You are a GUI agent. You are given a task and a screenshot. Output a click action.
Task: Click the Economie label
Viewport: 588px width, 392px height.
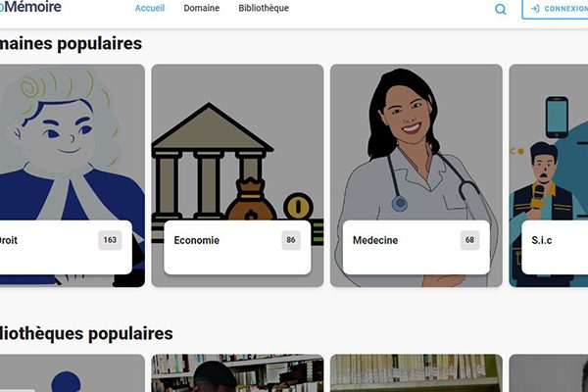coord(197,240)
